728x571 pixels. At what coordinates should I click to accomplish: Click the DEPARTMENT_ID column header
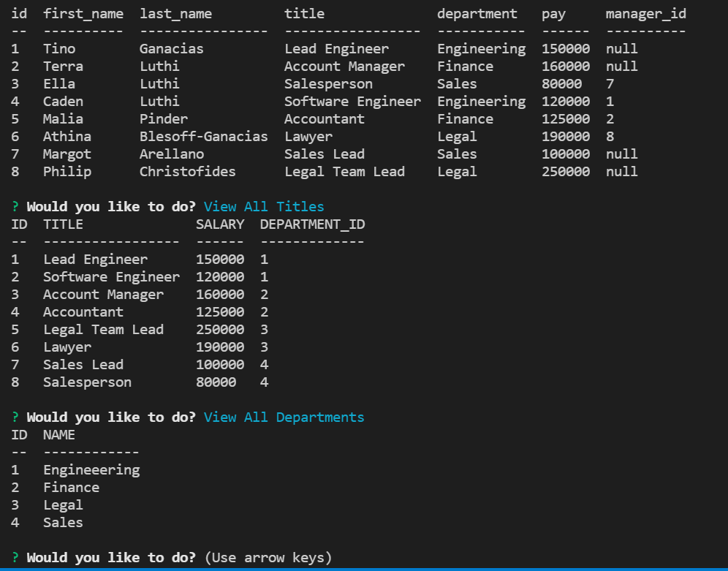click(x=312, y=224)
